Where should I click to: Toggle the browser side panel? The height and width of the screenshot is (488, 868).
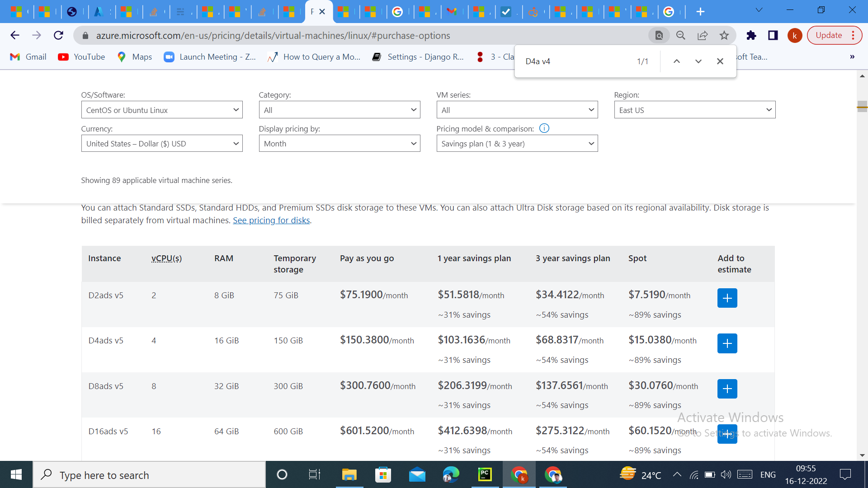[773, 35]
